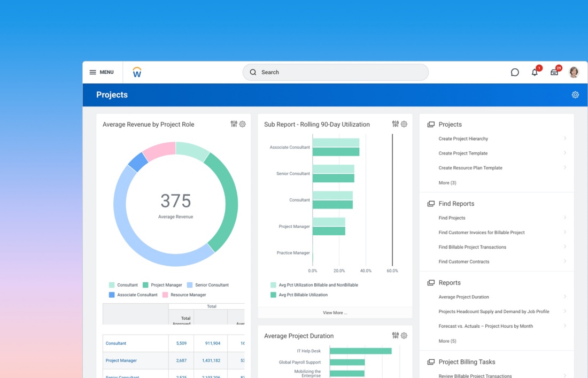View notifications bell icon
The width and height of the screenshot is (588, 378).
click(535, 72)
